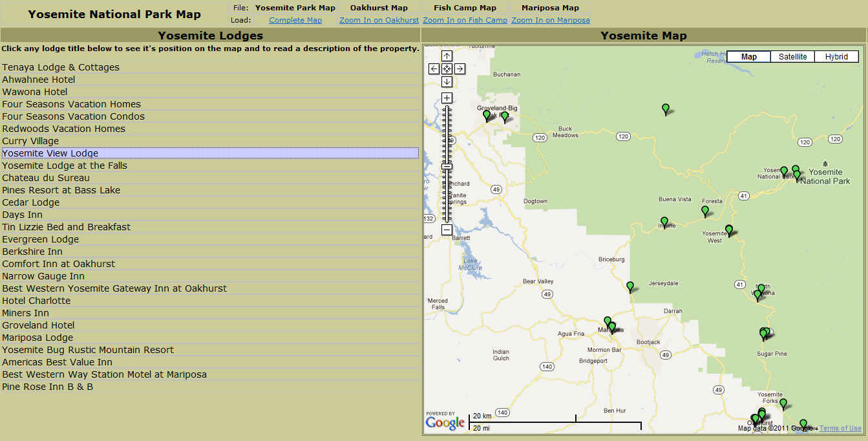868x441 pixels.
Task: Click the zoom level slider handle
Action: point(447,167)
